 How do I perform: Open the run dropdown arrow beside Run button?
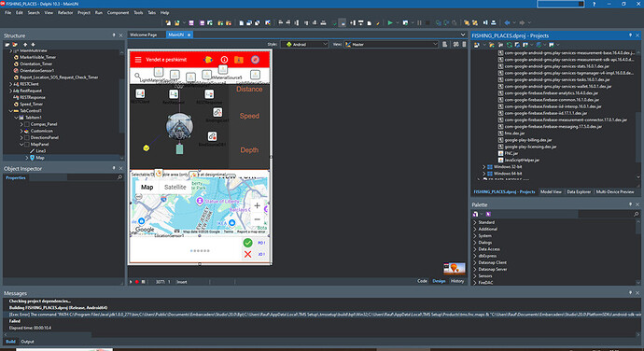point(398,23)
